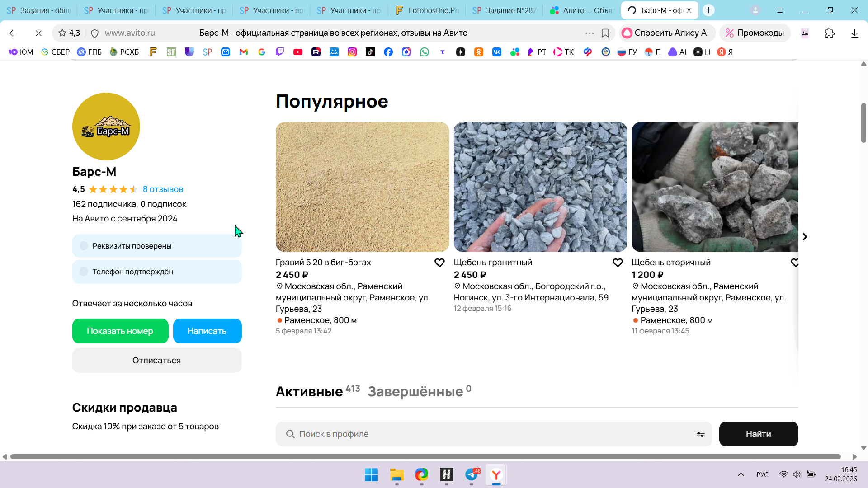Open the browser extensions puzzle icon

[829, 33]
